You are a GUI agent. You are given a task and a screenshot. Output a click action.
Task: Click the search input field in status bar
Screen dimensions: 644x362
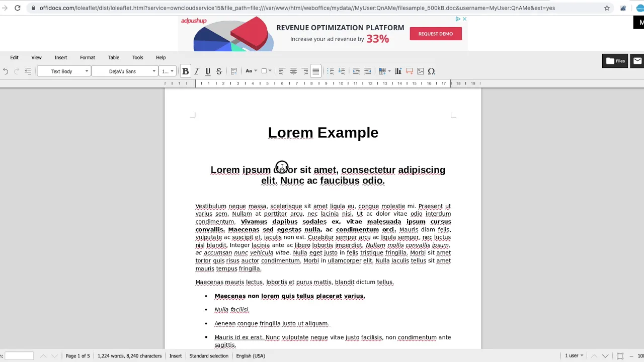pos(19,356)
